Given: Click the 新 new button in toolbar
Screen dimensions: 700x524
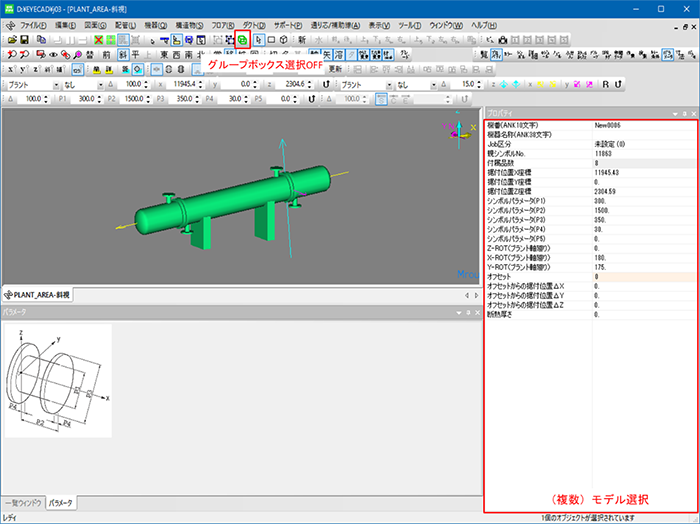Looking at the screenshot, I should point(301,39).
